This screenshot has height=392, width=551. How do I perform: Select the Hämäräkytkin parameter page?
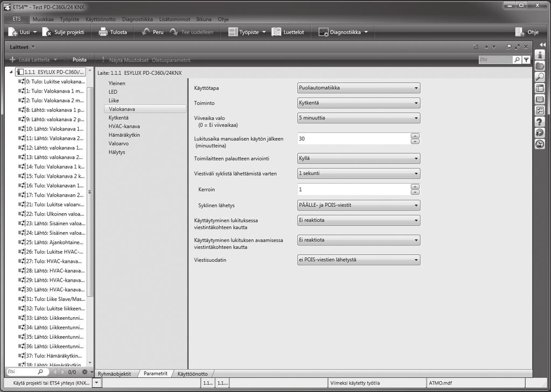[124, 135]
